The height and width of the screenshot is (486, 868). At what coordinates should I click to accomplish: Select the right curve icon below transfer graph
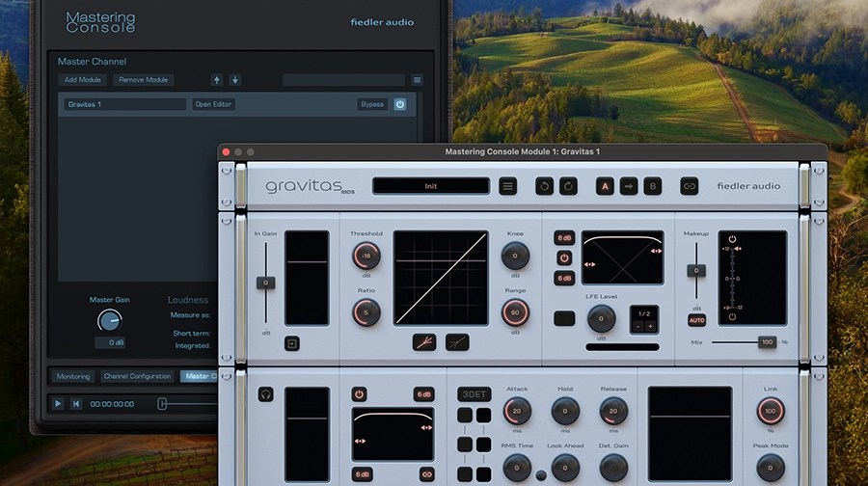click(457, 342)
